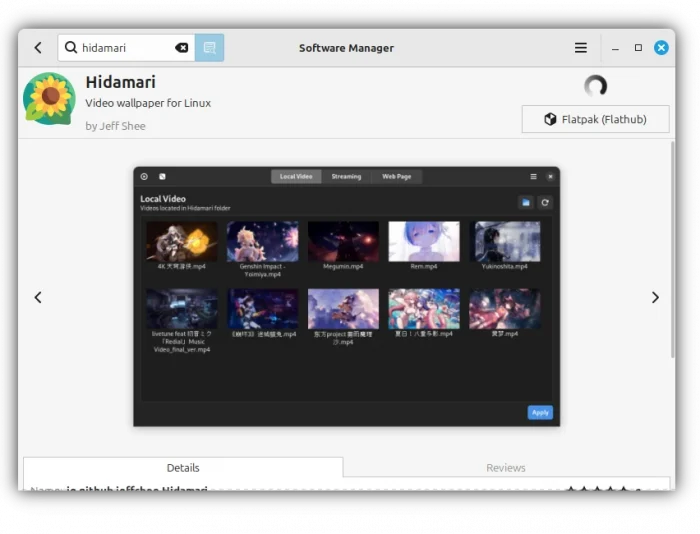Maximize the Software Manager window
Image resolution: width=700 pixels, height=534 pixels.
coord(638,48)
